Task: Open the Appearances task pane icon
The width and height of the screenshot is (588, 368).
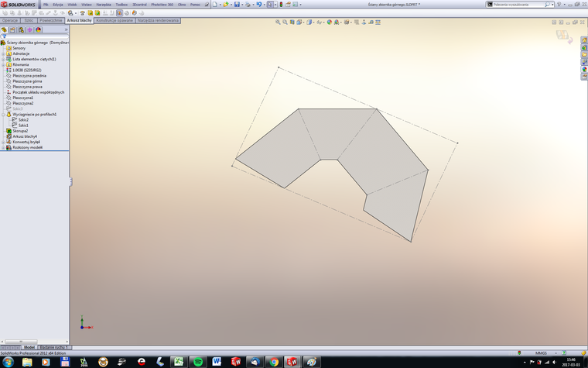Action: pos(584,69)
